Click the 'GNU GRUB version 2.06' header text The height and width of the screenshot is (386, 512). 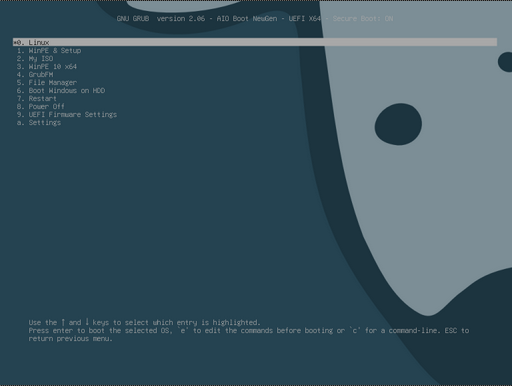click(161, 19)
